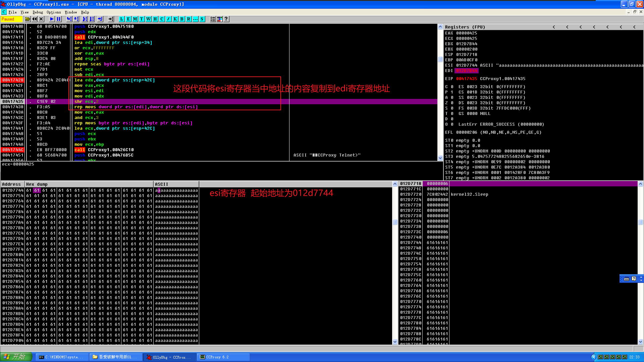The height and width of the screenshot is (362, 644).
Task: Click the Execute till return icon
Action: click(x=100, y=19)
